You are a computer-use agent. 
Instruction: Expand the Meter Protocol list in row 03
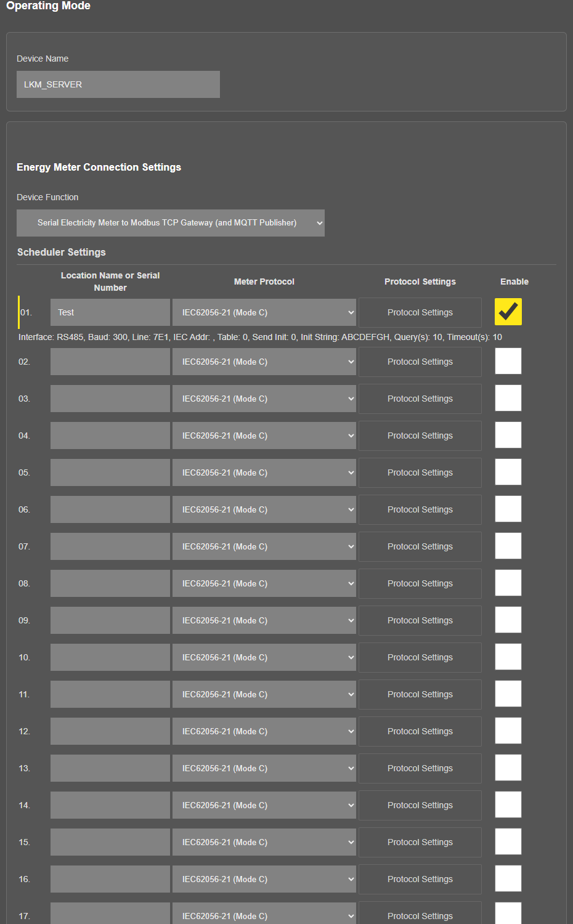pyautogui.click(x=264, y=399)
